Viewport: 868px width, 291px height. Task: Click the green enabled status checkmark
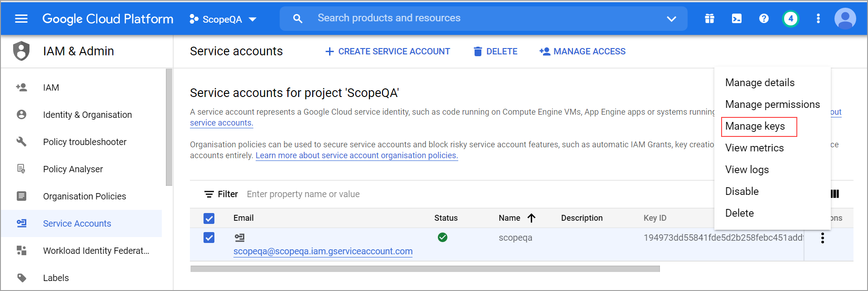point(443,237)
